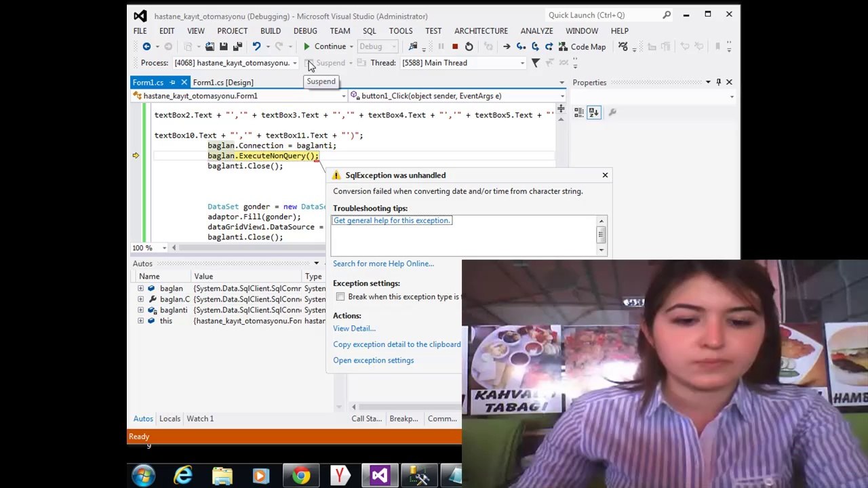This screenshot has height=488, width=868.
Task: Toggle the pin on the Form1.cs tab
Action: pyautogui.click(x=172, y=83)
